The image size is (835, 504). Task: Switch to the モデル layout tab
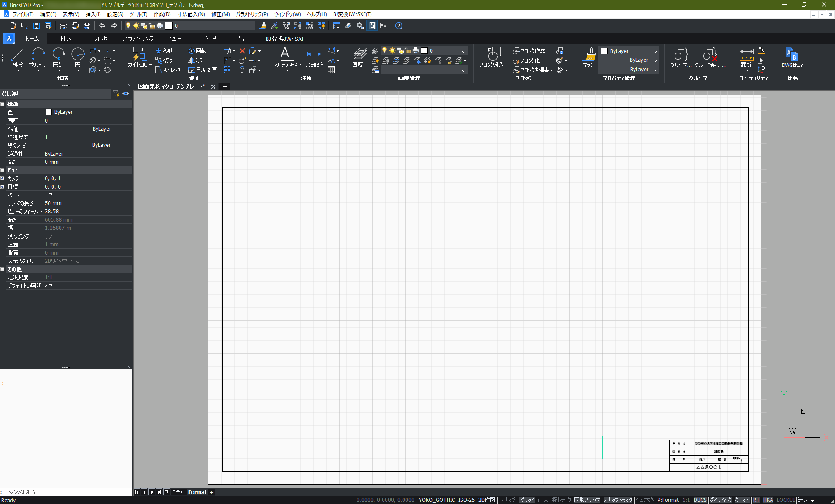coord(178,492)
